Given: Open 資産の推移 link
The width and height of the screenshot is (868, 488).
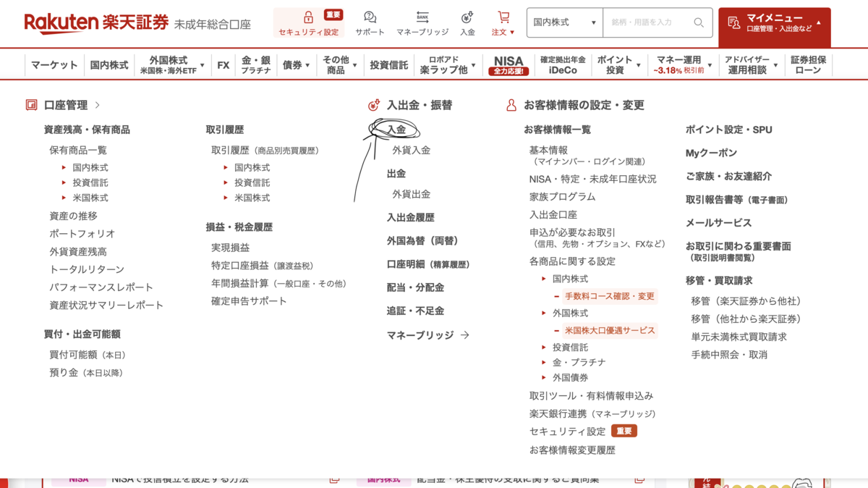Looking at the screenshot, I should (x=73, y=216).
